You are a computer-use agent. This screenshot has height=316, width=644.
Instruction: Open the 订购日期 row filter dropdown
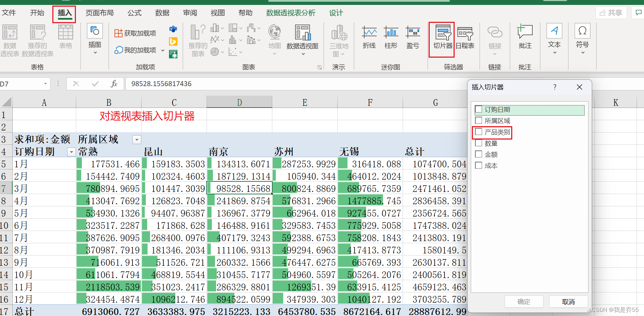pos(71,152)
